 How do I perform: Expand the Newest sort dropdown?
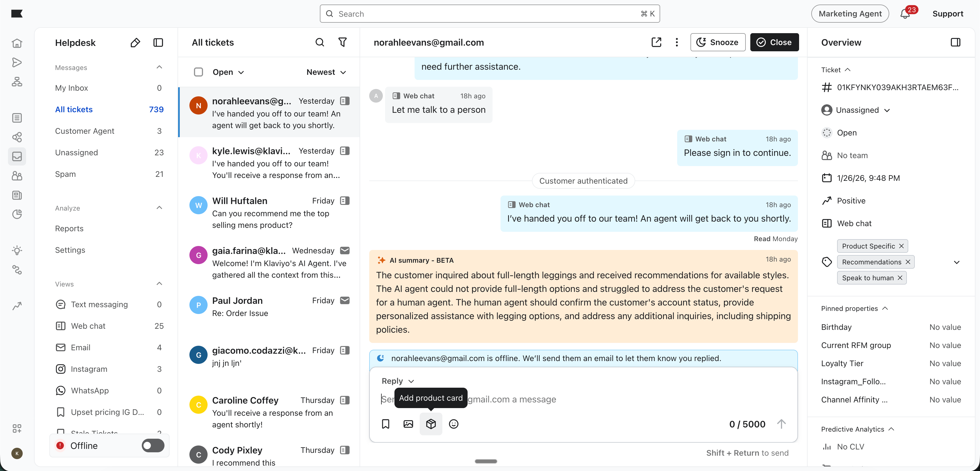click(x=326, y=72)
